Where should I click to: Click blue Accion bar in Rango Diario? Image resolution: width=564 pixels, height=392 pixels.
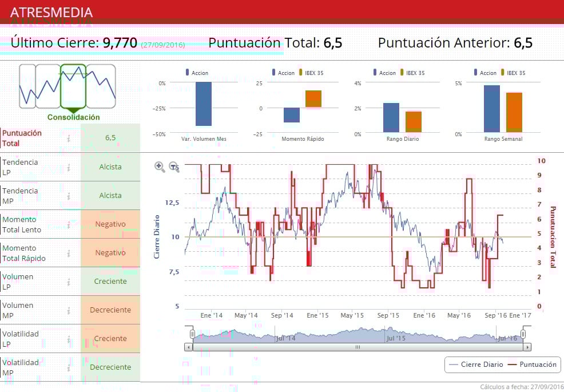391,118
